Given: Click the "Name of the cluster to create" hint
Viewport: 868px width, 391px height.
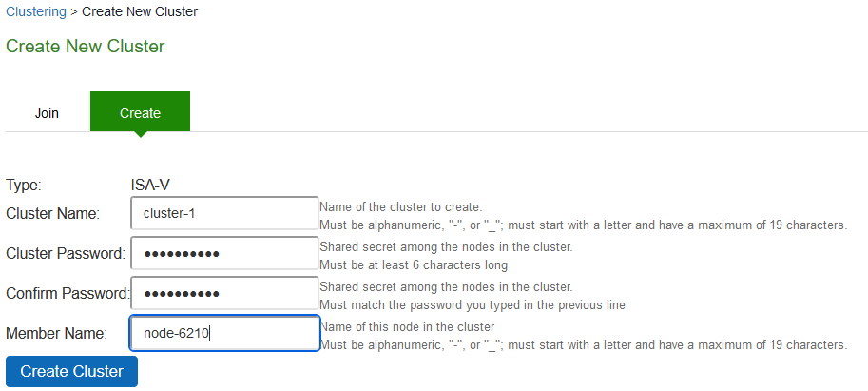Looking at the screenshot, I should point(400,207).
